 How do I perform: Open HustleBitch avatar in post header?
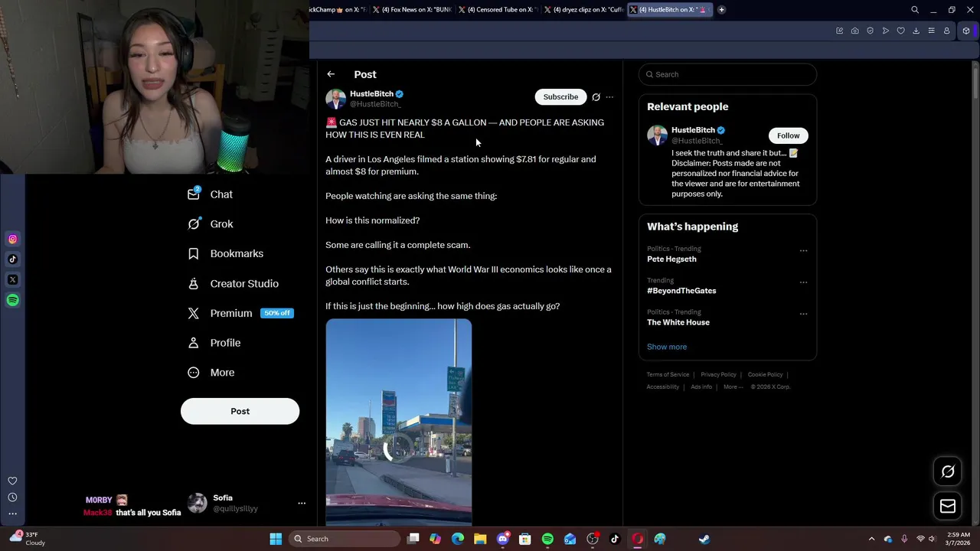point(335,99)
